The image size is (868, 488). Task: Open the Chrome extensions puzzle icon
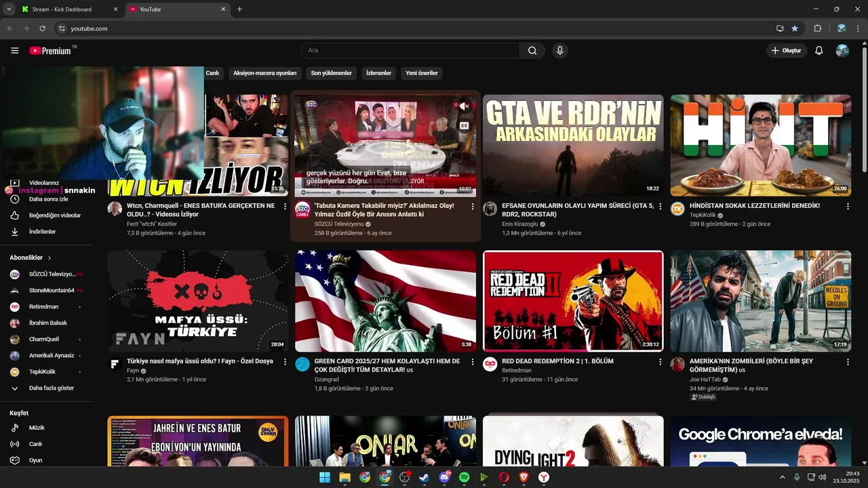click(x=817, y=28)
